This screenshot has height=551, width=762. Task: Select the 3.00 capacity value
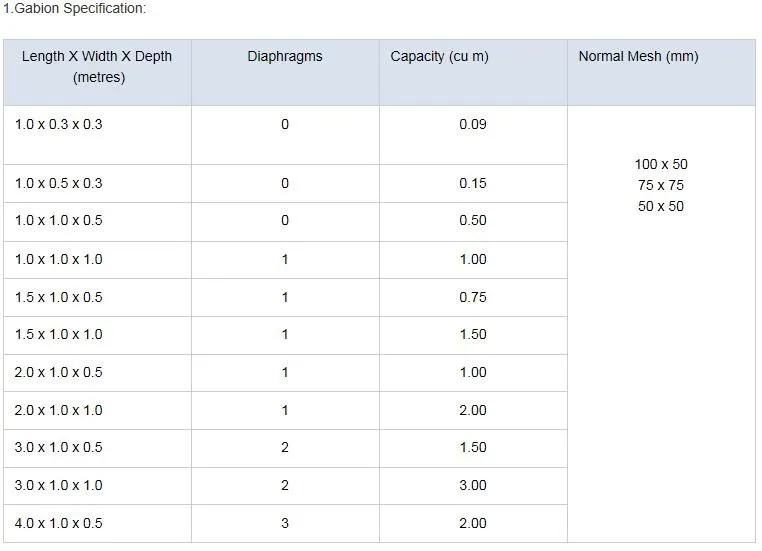point(473,485)
